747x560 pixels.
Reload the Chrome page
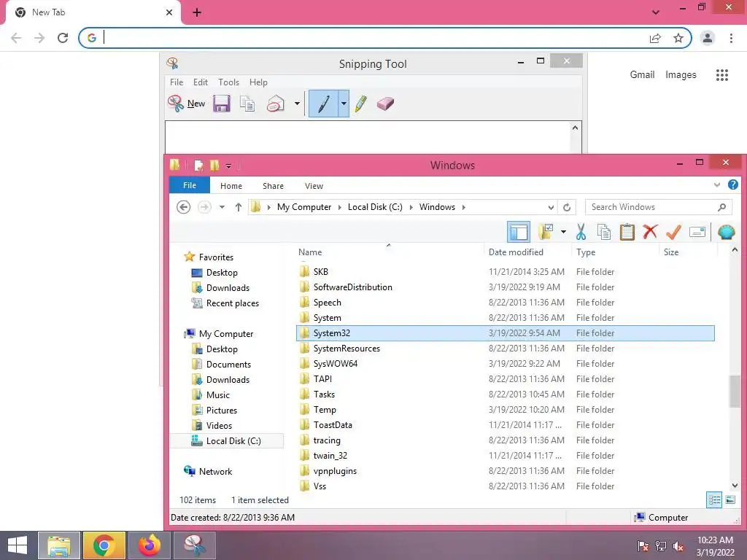pos(63,38)
